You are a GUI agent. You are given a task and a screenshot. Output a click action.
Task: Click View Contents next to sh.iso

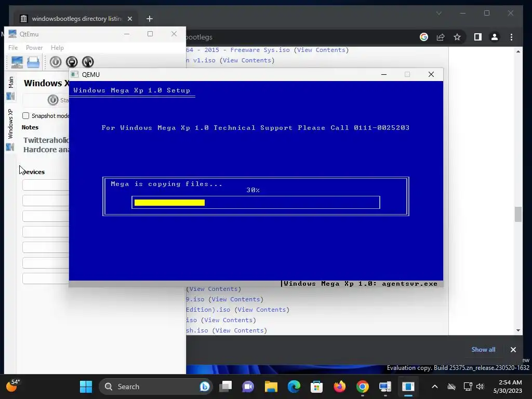[x=240, y=330]
